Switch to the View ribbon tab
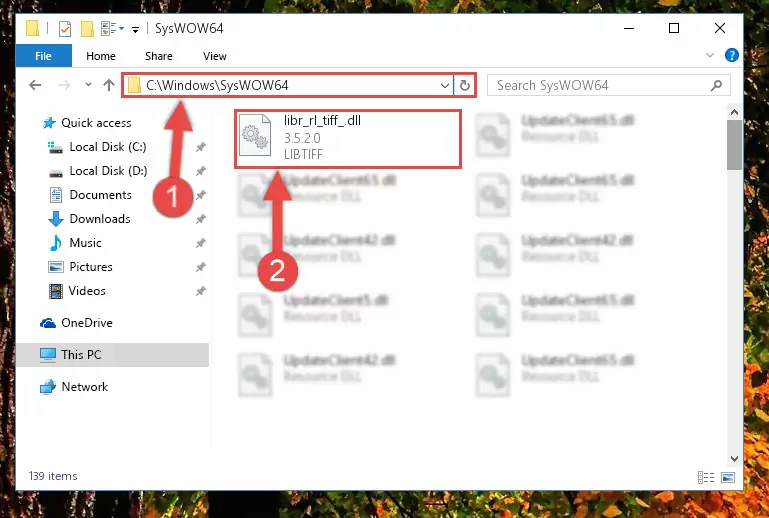Viewport: 769px width, 518px height. pyautogui.click(x=215, y=56)
